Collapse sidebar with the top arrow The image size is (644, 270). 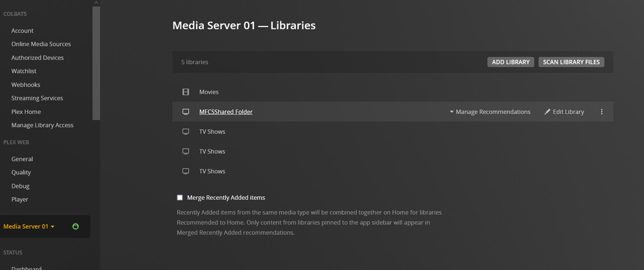(96, 2)
